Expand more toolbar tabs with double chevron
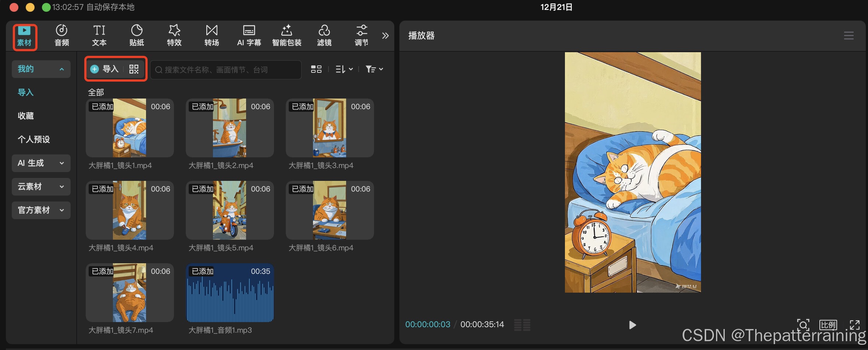The width and height of the screenshot is (868, 350). pos(385,36)
